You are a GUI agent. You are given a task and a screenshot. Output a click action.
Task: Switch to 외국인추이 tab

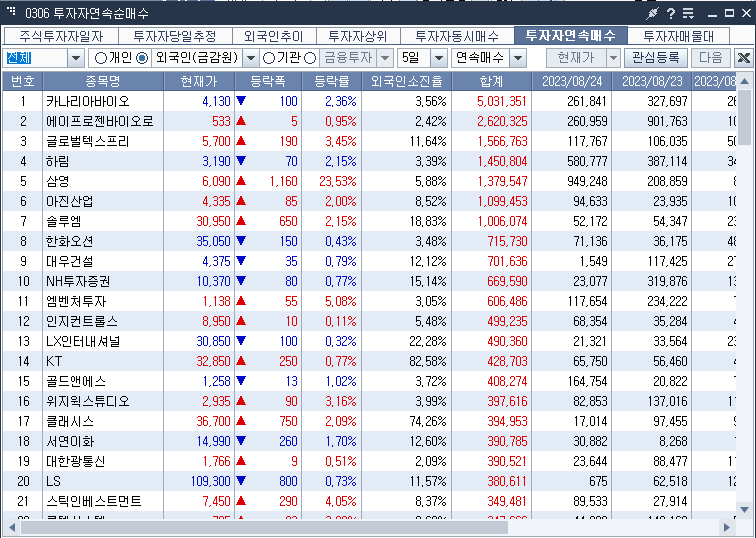[274, 36]
